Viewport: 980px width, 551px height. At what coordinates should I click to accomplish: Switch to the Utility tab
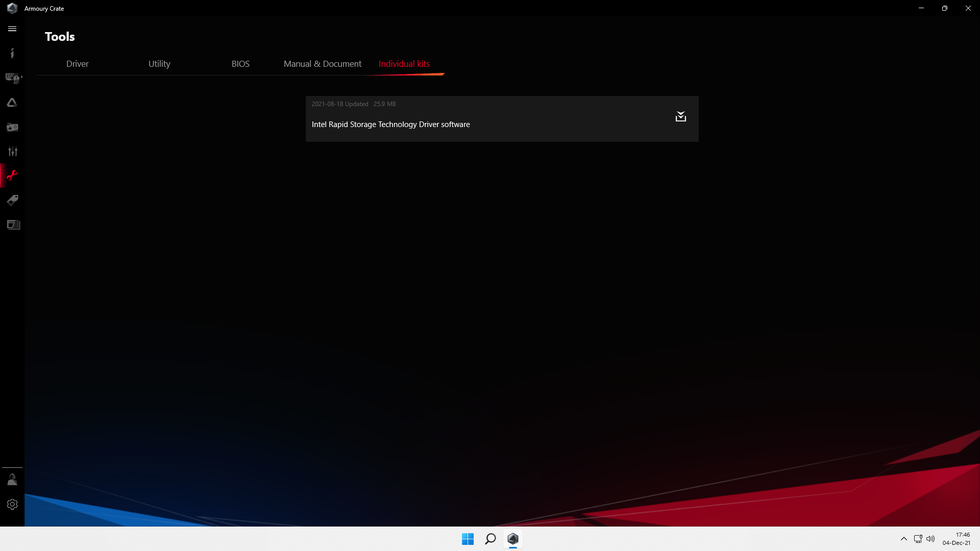pyautogui.click(x=159, y=64)
